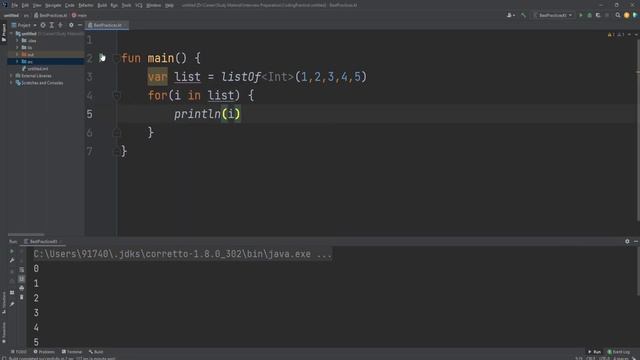
Task: Open the Event Log
Action: pyautogui.click(x=619, y=352)
